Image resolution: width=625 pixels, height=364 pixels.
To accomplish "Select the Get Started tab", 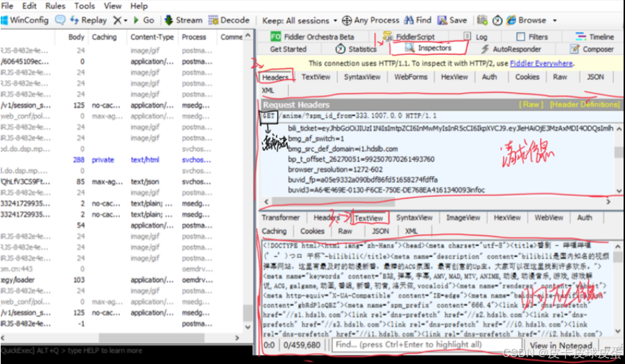I will pos(288,49).
